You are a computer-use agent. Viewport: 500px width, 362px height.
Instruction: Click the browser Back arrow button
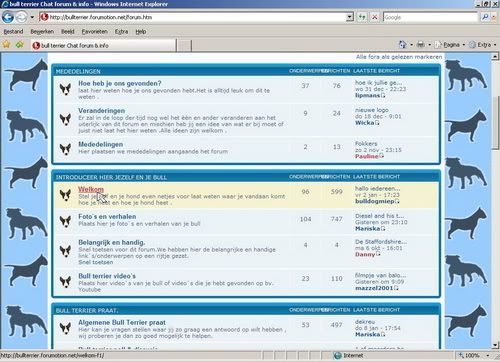point(8,17)
